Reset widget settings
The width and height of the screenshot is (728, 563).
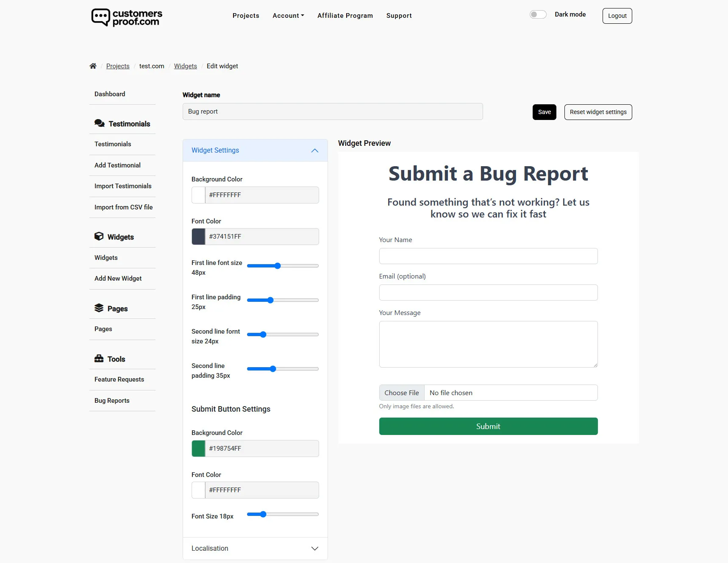point(598,112)
